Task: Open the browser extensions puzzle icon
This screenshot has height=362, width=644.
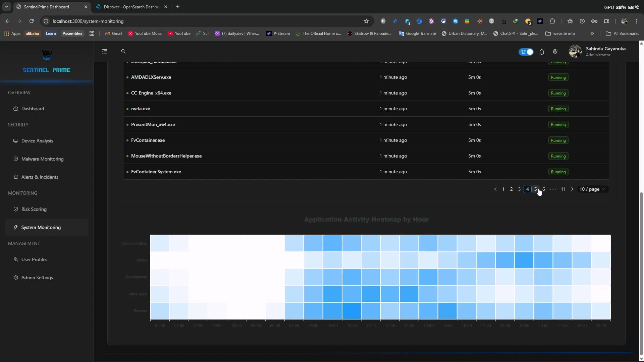Action: point(552,21)
